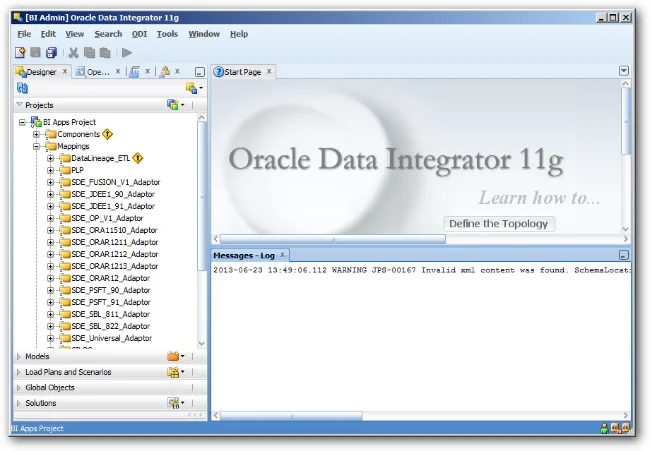Expand the Models section
This screenshot has height=451, width=650.
coord(18,356)
